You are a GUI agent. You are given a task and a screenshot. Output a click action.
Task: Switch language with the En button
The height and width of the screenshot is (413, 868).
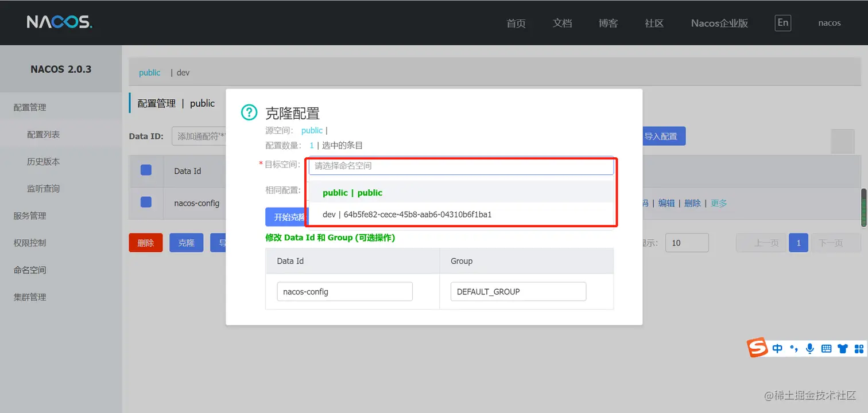(782, 22)
